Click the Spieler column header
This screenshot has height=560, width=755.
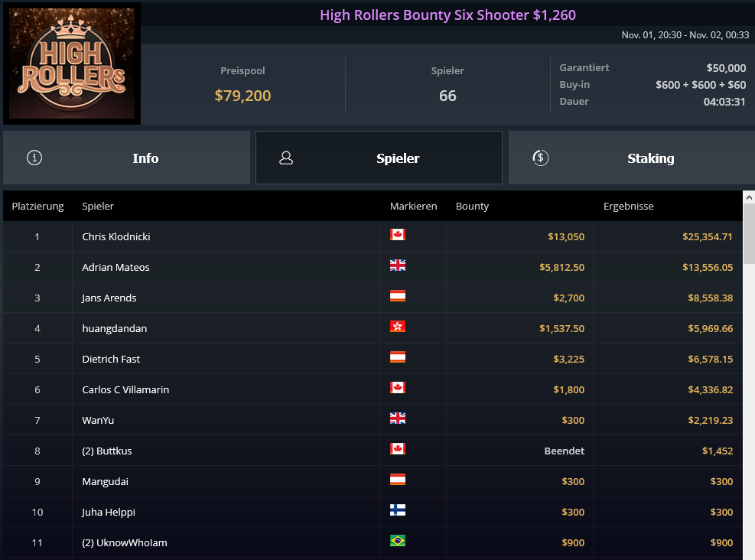[x=98, y=206]
